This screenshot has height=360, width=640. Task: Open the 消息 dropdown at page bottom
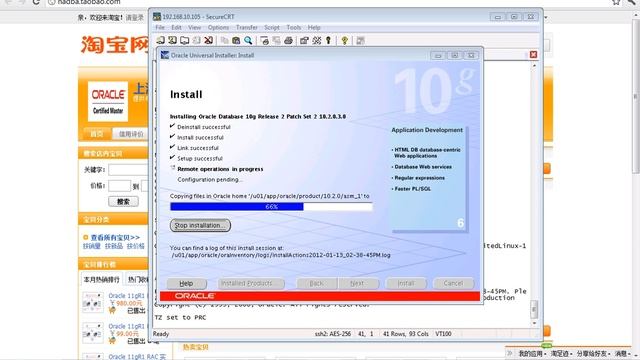tap(622, 353)
